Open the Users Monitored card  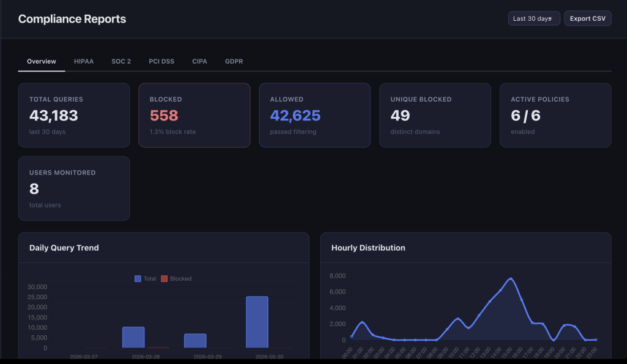73,188
